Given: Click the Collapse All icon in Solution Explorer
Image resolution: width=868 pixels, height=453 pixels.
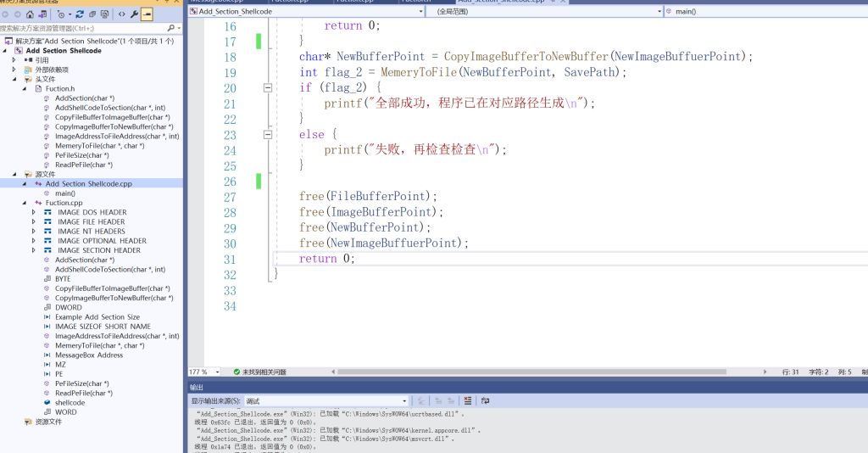Looking at the screenshot, I should pos(92,14).
